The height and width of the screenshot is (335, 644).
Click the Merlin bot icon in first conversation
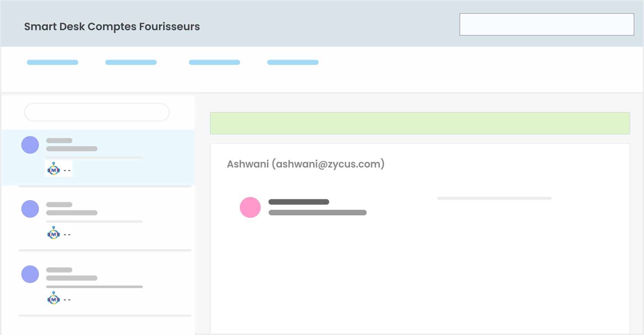(53, 169)
